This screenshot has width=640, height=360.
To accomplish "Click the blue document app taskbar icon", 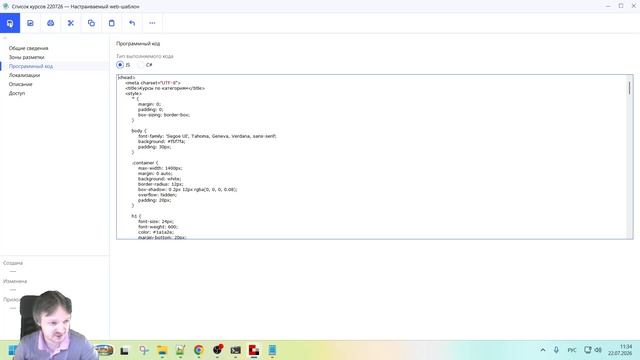I will tap(272, 350).
